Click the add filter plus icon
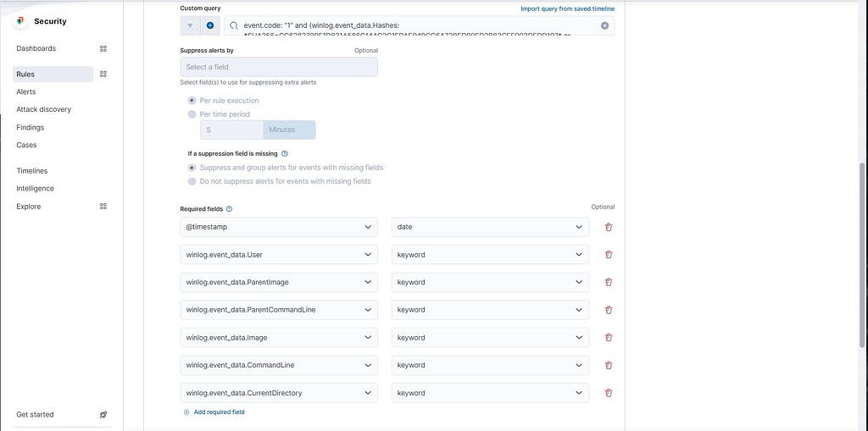This screenshot has width=868, height=431. (x=210, y=25)
